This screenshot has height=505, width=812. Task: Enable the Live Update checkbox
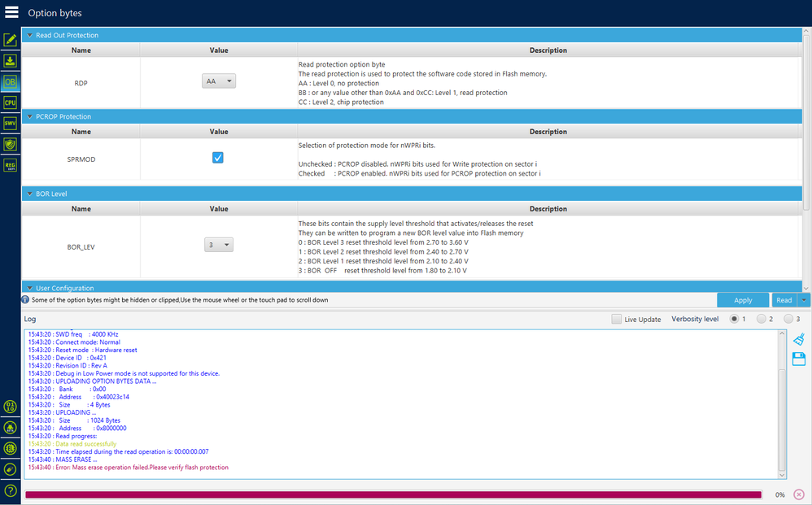(x=616, y=319)
